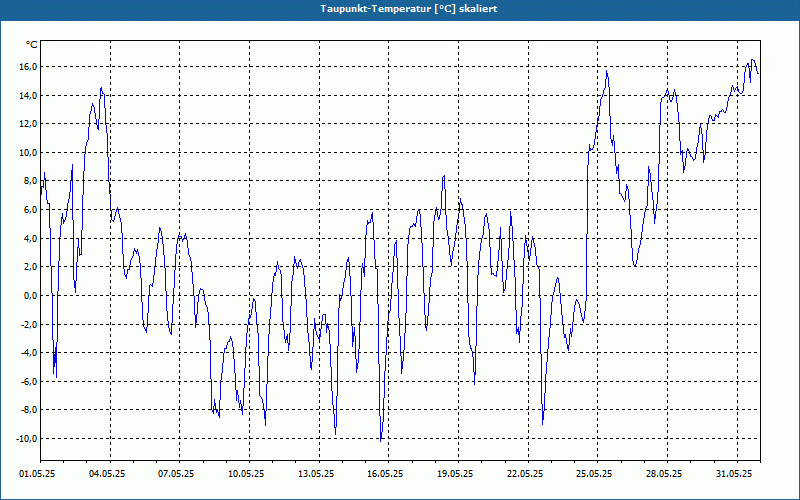Click the 8,0 y-axis label

[x=30, y=181]
